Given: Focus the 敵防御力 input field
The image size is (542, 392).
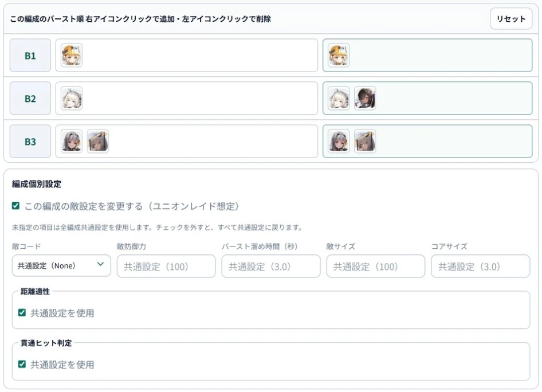Looking at the screenshot, I should (x=166, y=266).
